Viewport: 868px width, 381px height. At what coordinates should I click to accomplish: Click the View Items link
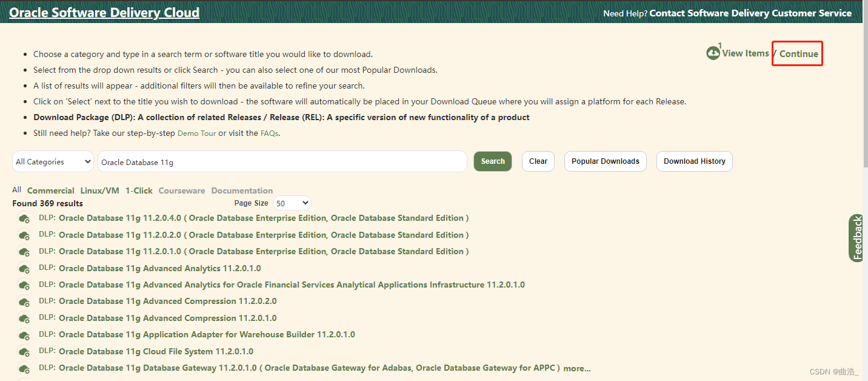point(746,53)
